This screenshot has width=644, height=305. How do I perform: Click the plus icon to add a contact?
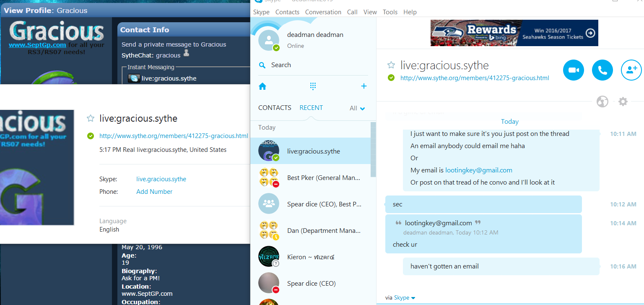click(364, 86)
